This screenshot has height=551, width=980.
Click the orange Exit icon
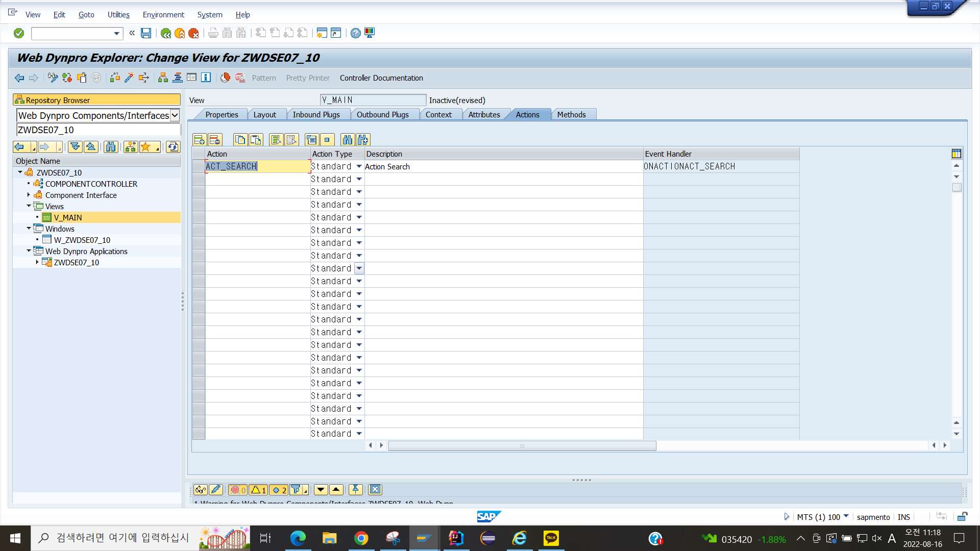(180, 33)
